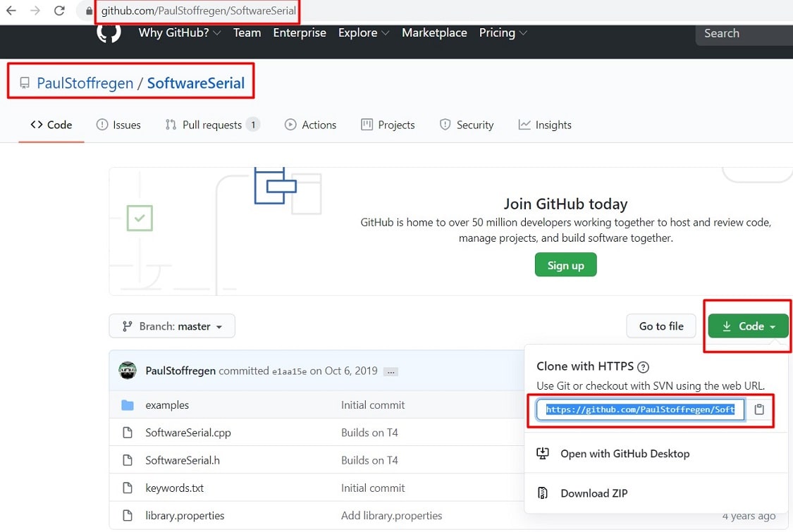The image size is (793, 532).
Task: Click the browser address bar URL
Action: coord(198,11)
